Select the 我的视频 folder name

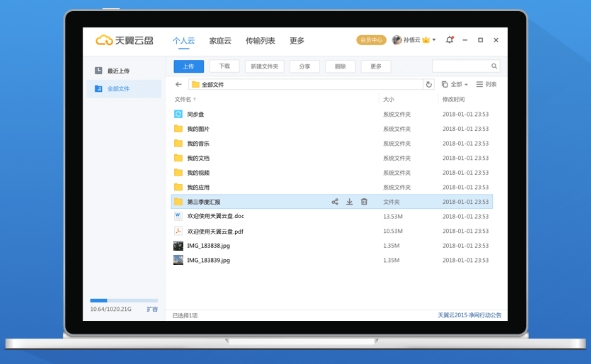click(x=198, y=173)
